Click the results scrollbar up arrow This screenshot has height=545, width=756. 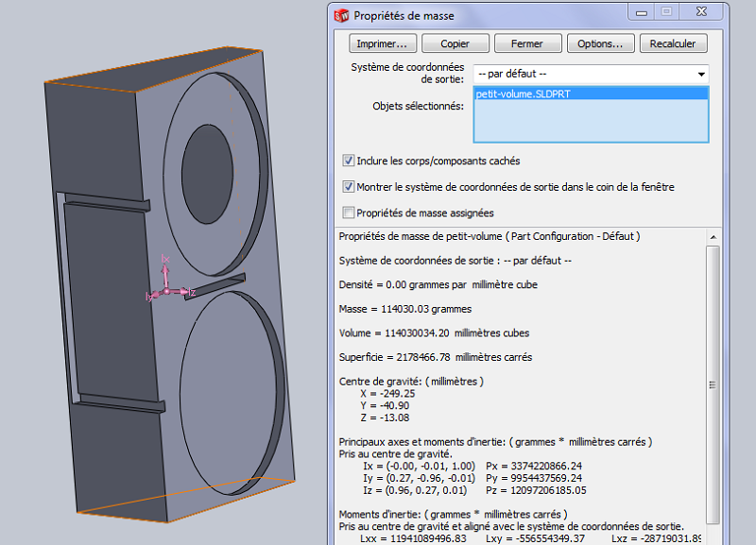coord(713,237)
